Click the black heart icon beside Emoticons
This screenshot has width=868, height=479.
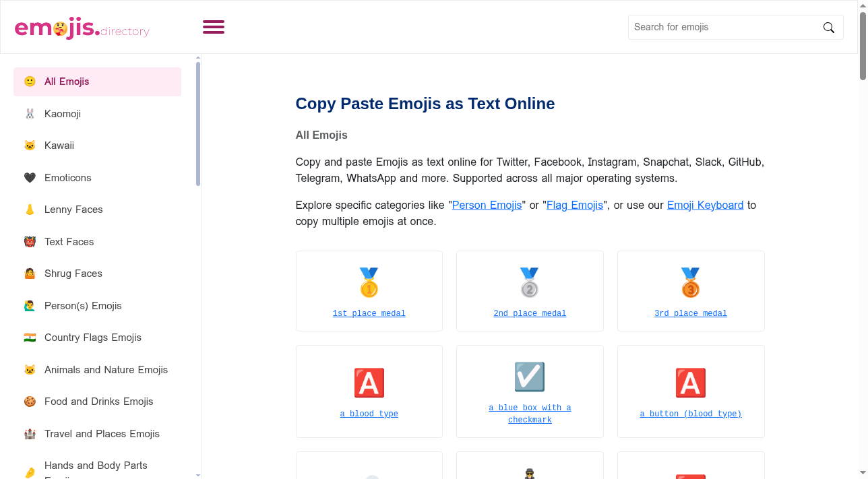point(30,178)
